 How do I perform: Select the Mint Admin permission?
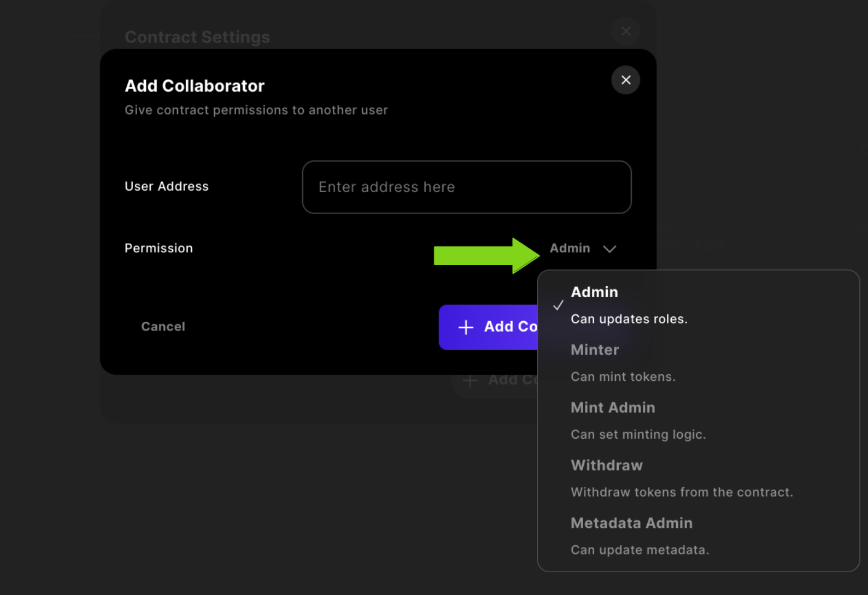pyautogui.click(x=613, y=408)
